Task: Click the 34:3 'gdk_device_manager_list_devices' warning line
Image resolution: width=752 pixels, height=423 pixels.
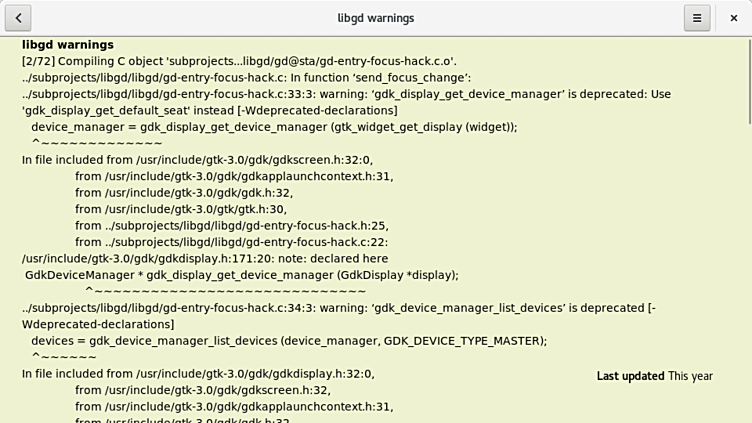Action: [338, 308]
